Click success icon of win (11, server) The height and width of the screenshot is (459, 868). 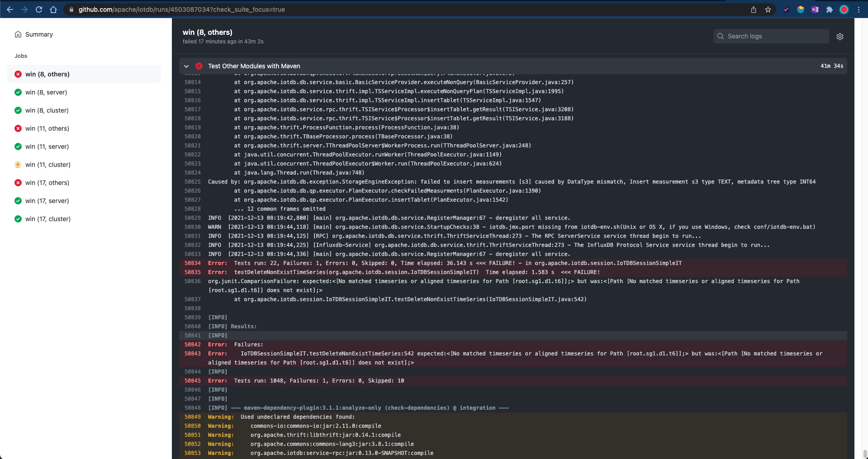(x=18, y=147)
